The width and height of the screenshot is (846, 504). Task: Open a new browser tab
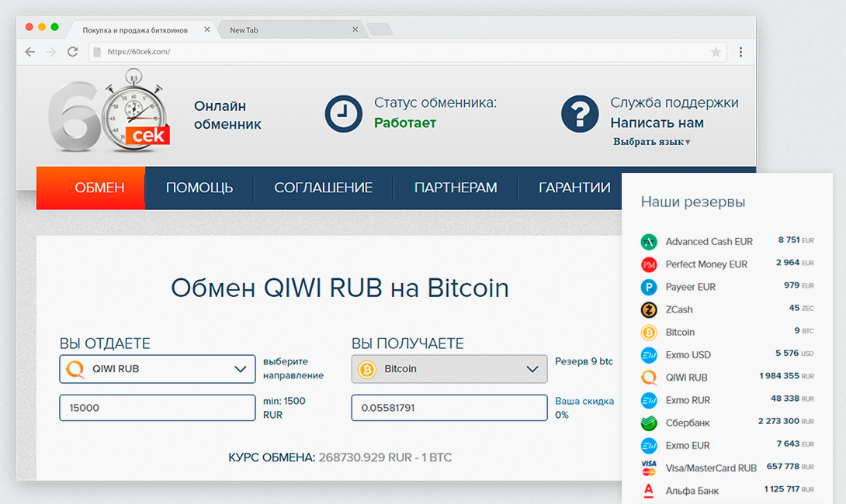click(380, 29)
